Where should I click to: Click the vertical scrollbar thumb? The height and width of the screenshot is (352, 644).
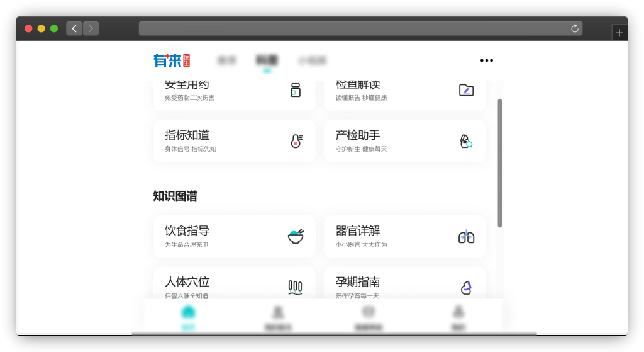click(x=500, y=163)
